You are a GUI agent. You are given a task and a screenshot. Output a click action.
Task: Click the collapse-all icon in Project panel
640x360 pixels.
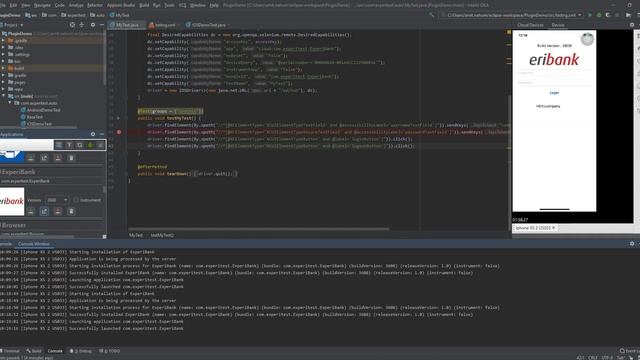[82, 25]
